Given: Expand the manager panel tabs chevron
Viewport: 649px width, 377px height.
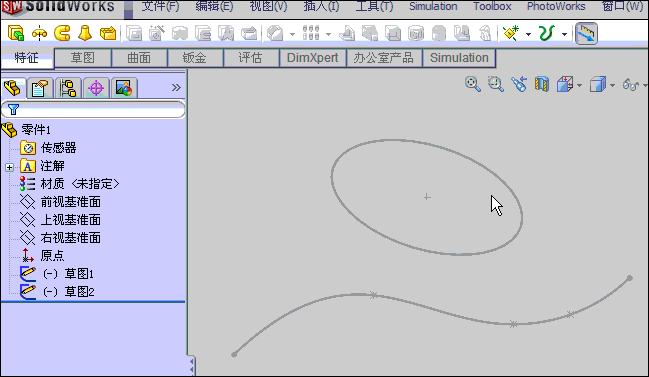Looking at the screenshot, I should pyautogui.click(x=176, y=88).
